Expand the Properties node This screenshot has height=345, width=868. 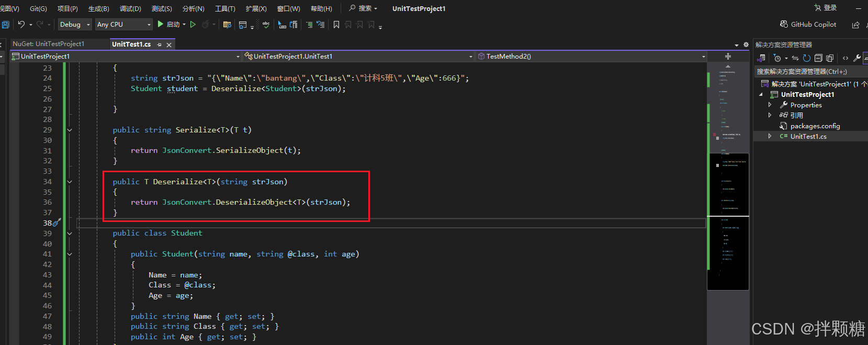pos(770,105)
